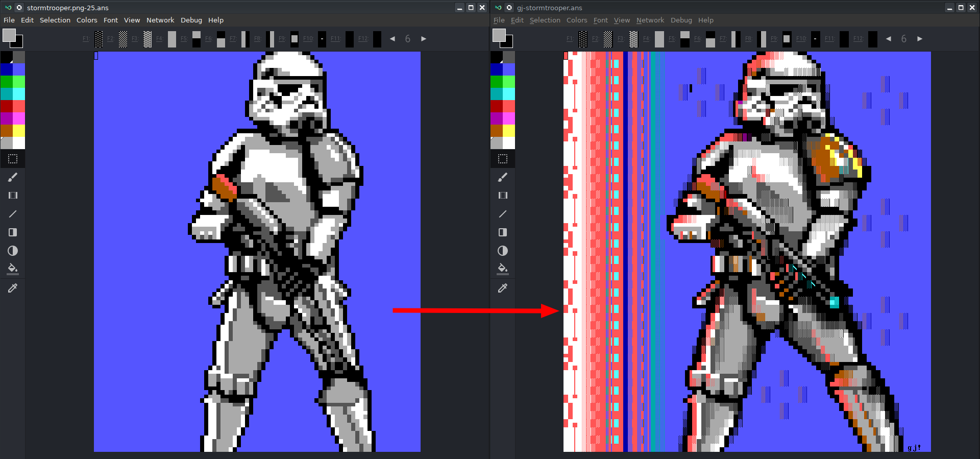The width and height of the screenshot is (980, 459).
Task: Go to next character set in gj-stormtrooper window
Action: 920,39
